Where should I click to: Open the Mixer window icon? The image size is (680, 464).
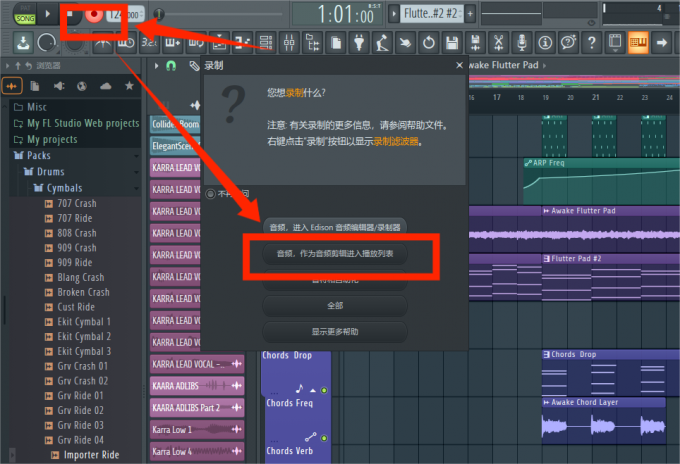(x=289, y=42)
